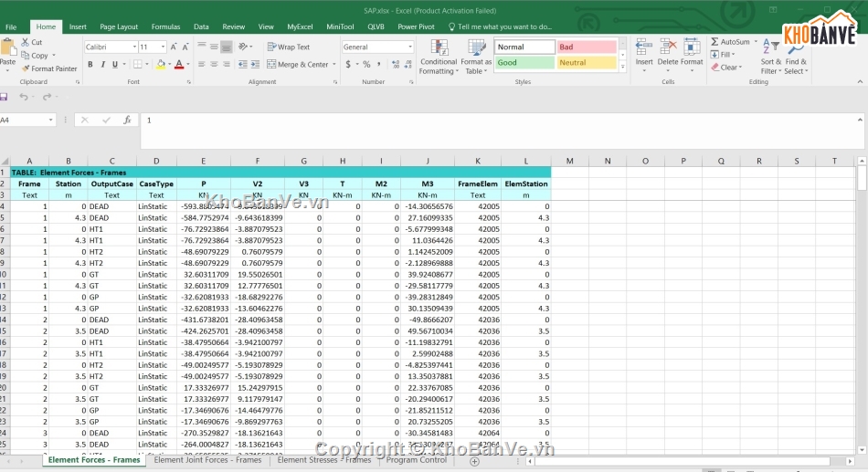Open the Program Control sheet tab
Viewport: 868px width, 472px height.
pos(417,460)
